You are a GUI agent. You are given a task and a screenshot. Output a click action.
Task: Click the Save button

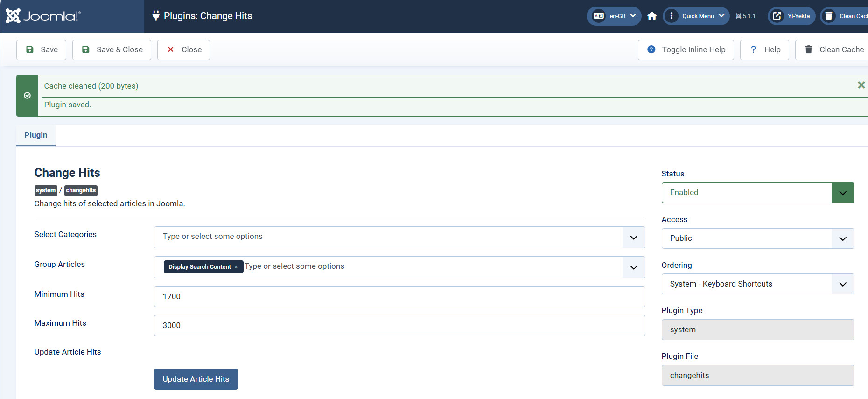pos(41,50)
